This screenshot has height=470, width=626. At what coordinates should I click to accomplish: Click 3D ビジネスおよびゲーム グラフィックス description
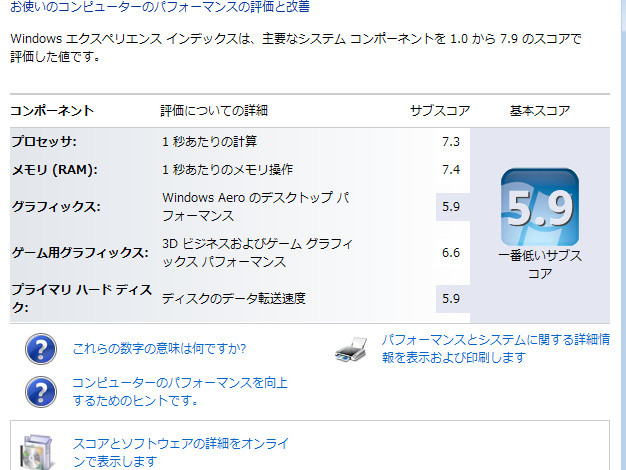[258, 253]
